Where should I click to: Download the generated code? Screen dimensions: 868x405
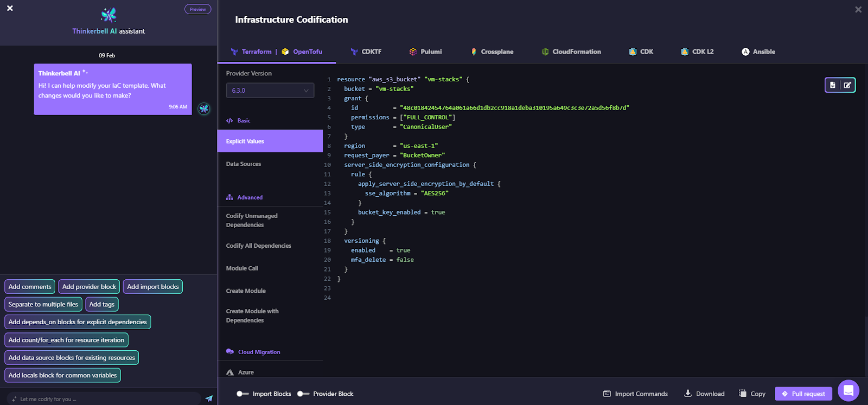[704, 394]
